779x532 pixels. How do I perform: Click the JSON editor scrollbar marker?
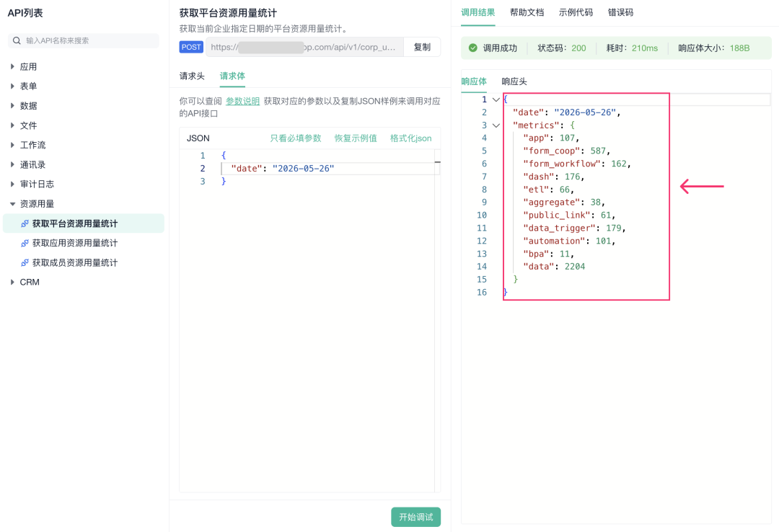(x=438, y=162)
